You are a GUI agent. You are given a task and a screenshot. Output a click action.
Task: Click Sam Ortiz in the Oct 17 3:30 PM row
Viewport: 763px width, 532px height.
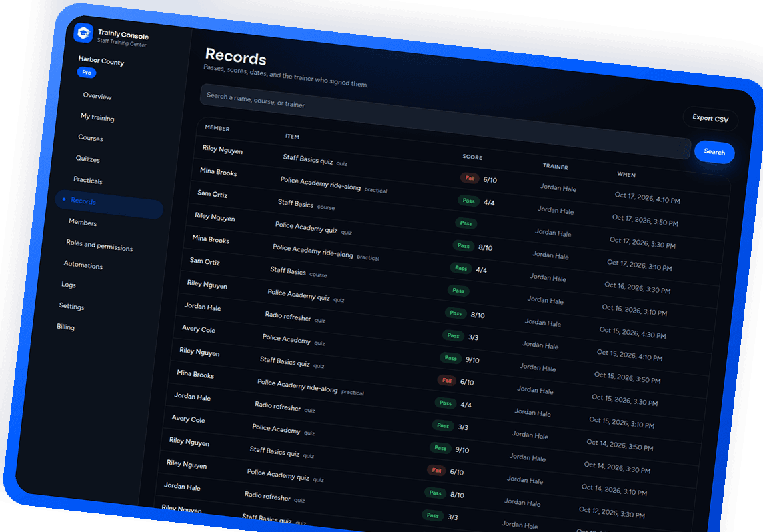(213, 193)
